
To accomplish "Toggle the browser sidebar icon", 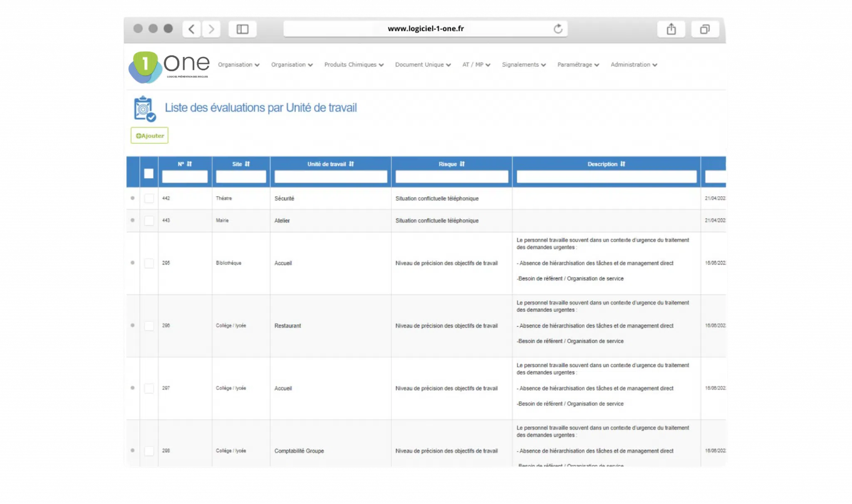I will (243, 29).
